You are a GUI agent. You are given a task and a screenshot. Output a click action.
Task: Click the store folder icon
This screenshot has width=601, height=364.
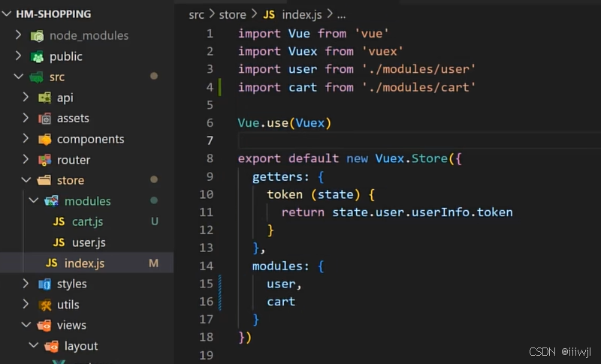click(44, 180)
